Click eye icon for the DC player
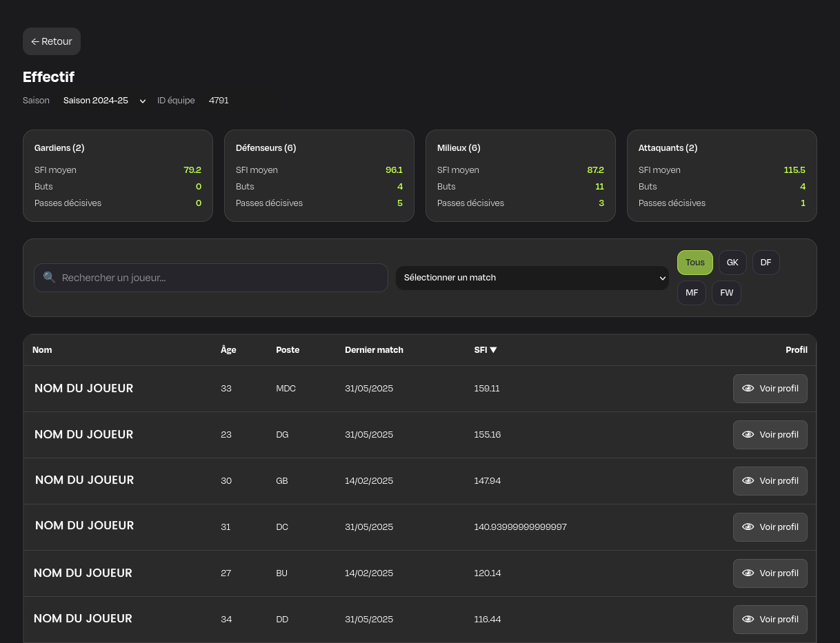Screen dimensions: 840x643 coord(748,527)
